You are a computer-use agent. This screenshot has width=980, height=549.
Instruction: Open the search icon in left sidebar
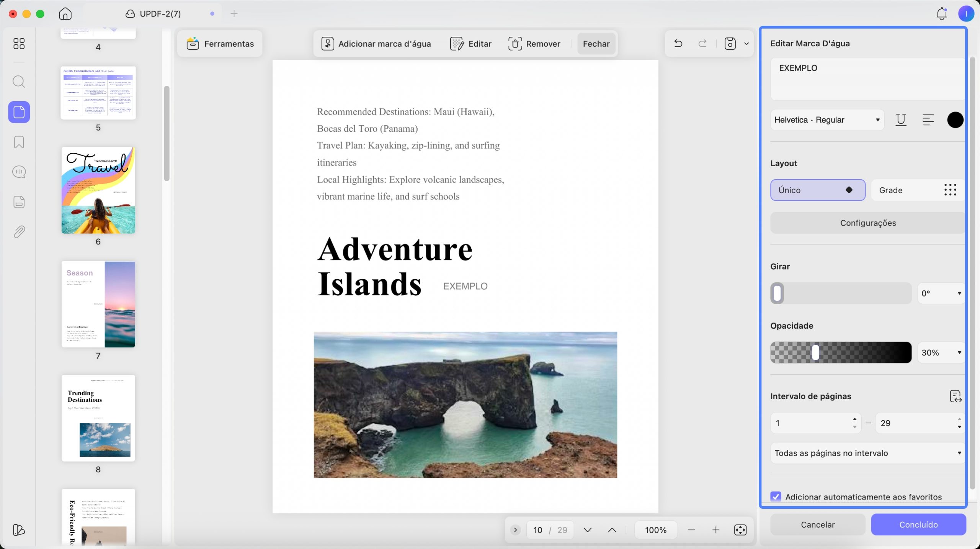(x=19, y=82)
